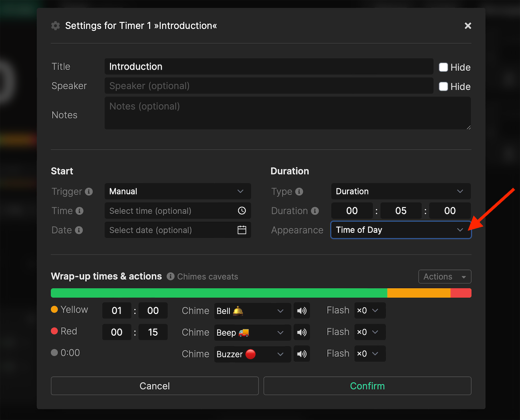
Task: Open the Yellow chime Bell dropdown
Action: click(x=252, y=311)
